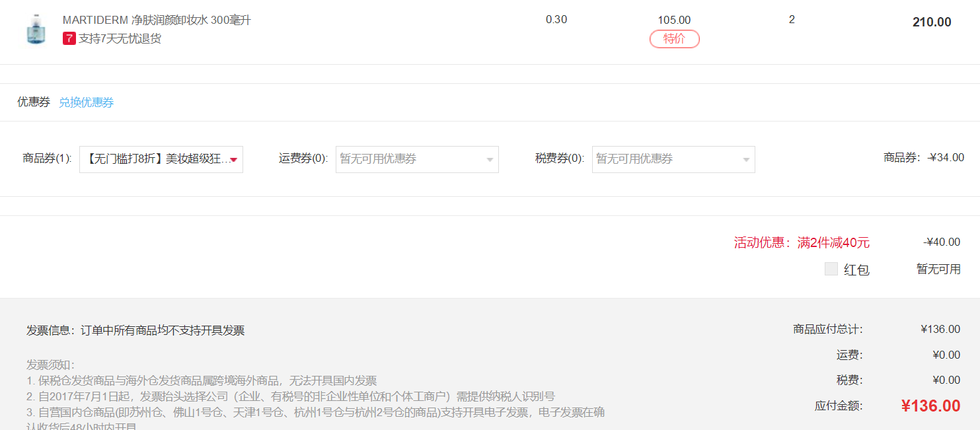Click the 兑换优惠券 redeem coupon link
This screenshot has height=430, width=980.
tap(86, 102)
